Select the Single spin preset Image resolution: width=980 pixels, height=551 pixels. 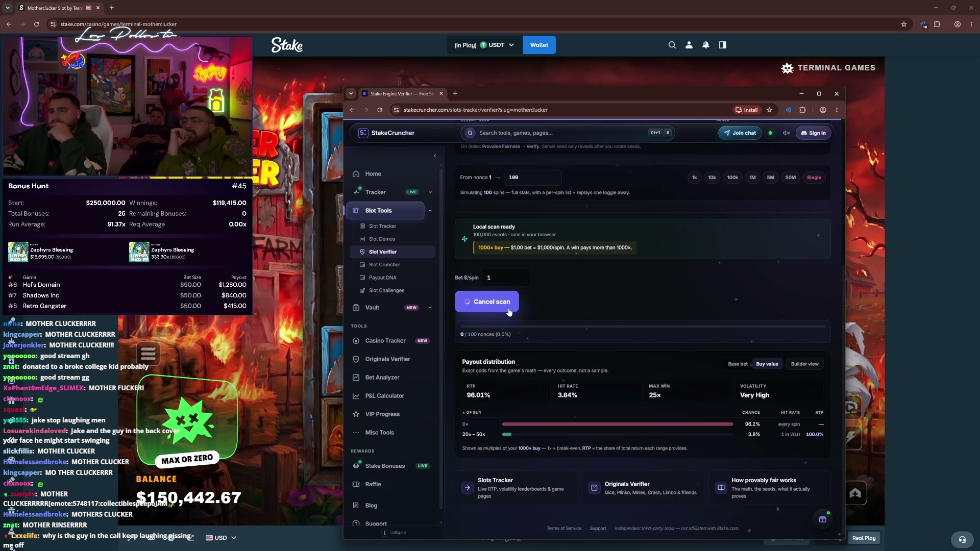click(814, 178)
